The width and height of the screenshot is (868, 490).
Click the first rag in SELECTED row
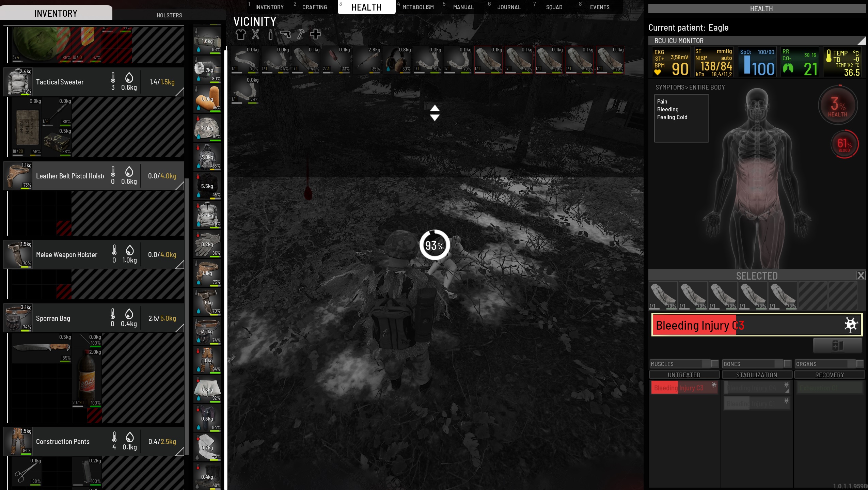point(663,296)
